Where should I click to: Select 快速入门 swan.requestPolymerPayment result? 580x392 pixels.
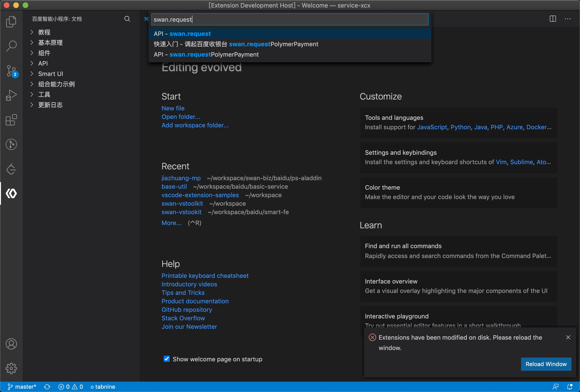290,44
